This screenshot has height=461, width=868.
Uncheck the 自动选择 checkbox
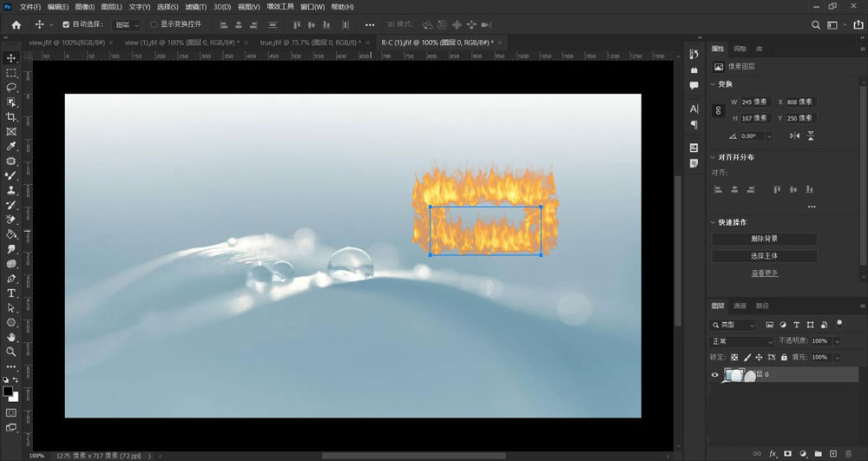(x=66, y=25)
